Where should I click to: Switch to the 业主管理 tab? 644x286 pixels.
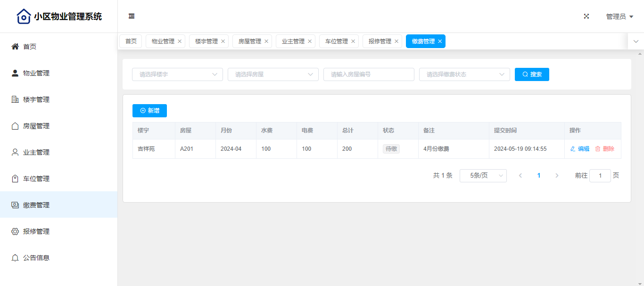pyautogui.click(x=293, y=41)
